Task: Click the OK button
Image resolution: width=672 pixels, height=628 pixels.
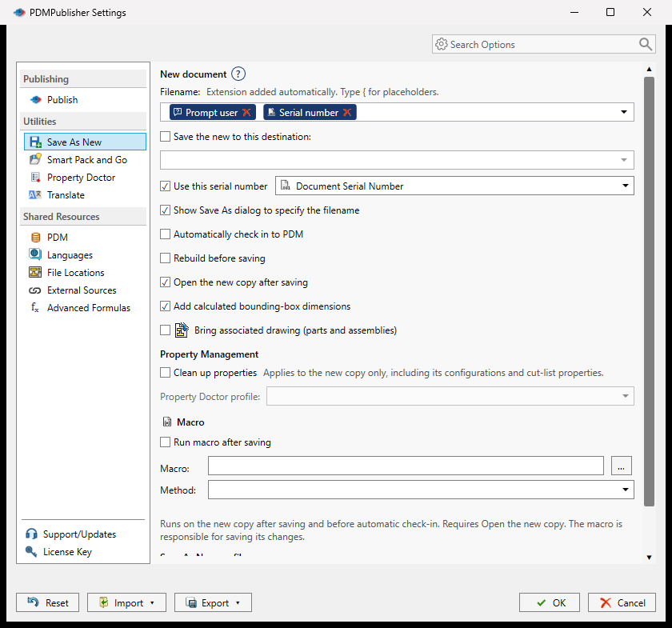Action: tap(550, 602)
